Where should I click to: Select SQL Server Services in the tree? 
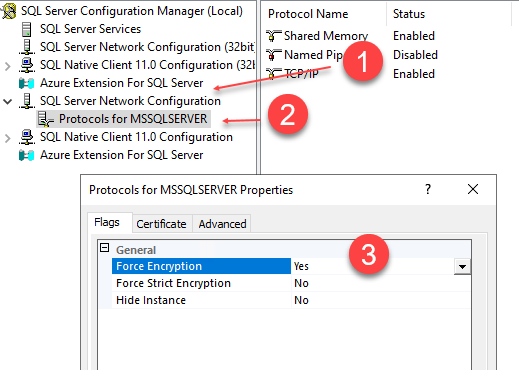[x=90, y=29]
